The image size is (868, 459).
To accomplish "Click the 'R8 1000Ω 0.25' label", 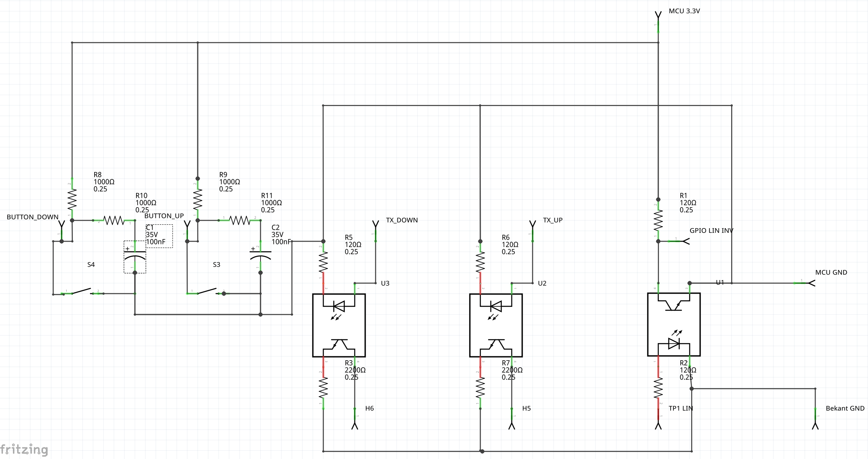I will pos(104,182).
